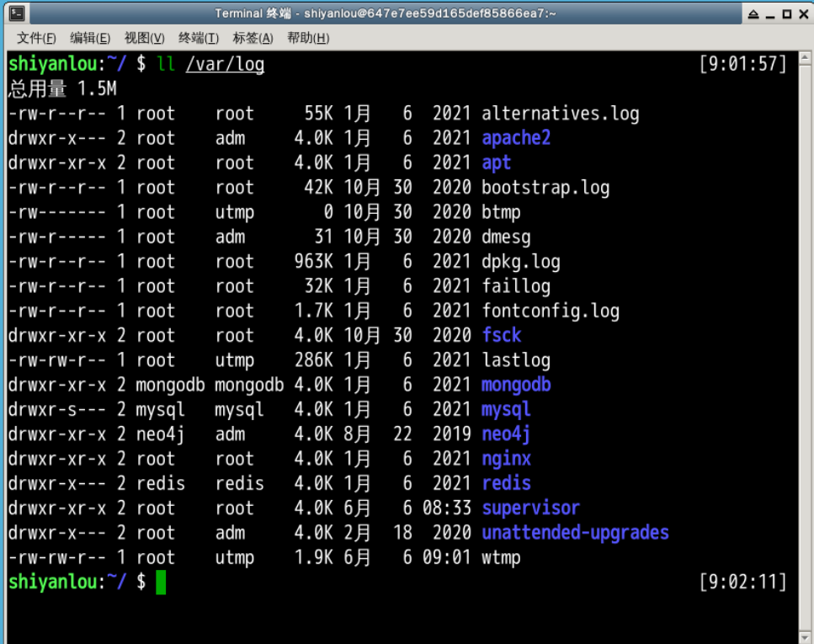Select the unattended-upgrades directory name
This screenshot has width=814, height=644.
coord(574,532)
